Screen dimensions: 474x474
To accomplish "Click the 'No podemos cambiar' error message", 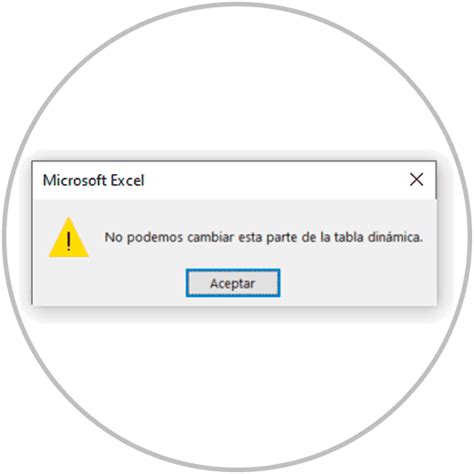I will click(264, 237).
